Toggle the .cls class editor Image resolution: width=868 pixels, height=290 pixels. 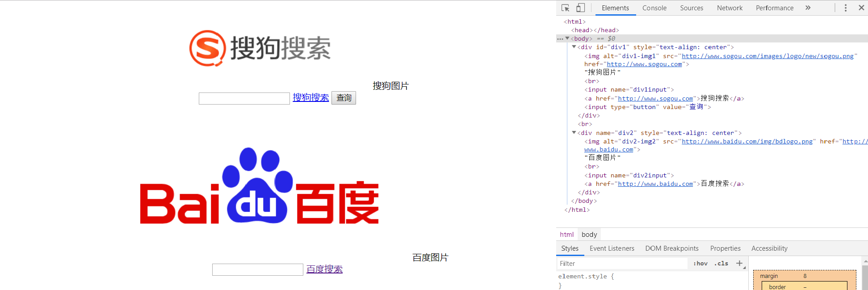tap(721, 264)
